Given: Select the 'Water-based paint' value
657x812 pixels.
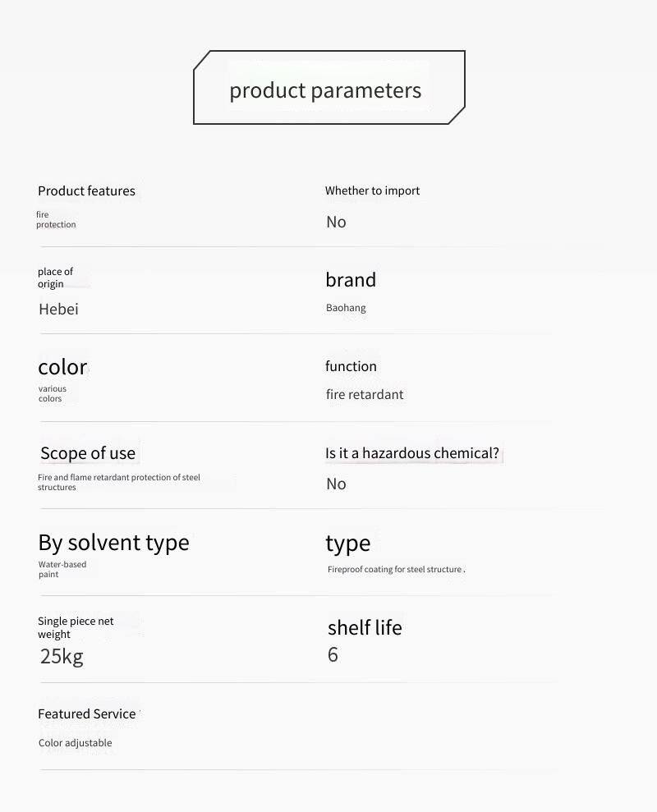Looking at the screenshot, I should (62, 569).
